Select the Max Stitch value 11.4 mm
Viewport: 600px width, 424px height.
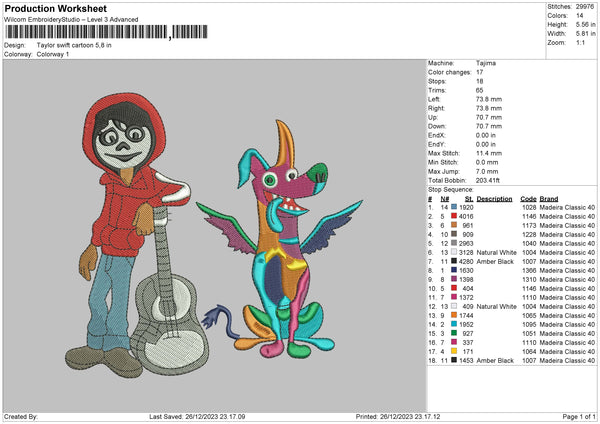(x=489, y=153)
